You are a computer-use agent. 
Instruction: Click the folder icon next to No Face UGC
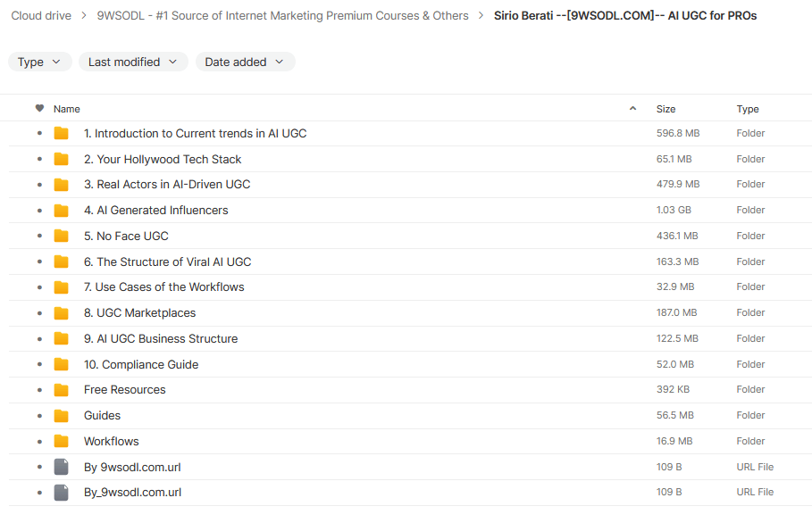coord(61,236)
